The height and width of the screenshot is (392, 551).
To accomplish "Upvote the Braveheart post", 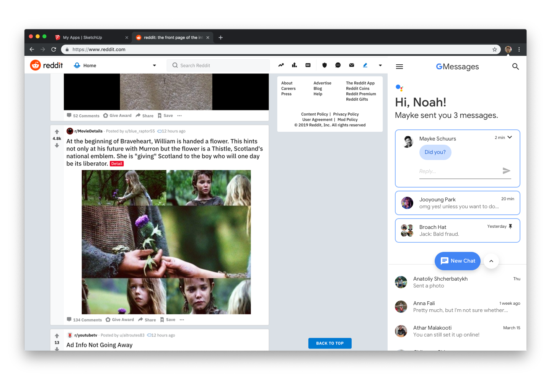I will coord(57,132).
